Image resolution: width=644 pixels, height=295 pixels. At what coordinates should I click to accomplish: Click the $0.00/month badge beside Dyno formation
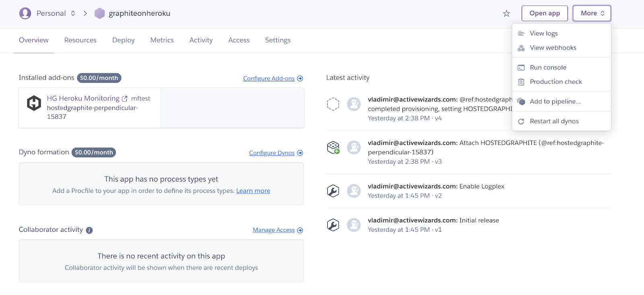point(94,153)
